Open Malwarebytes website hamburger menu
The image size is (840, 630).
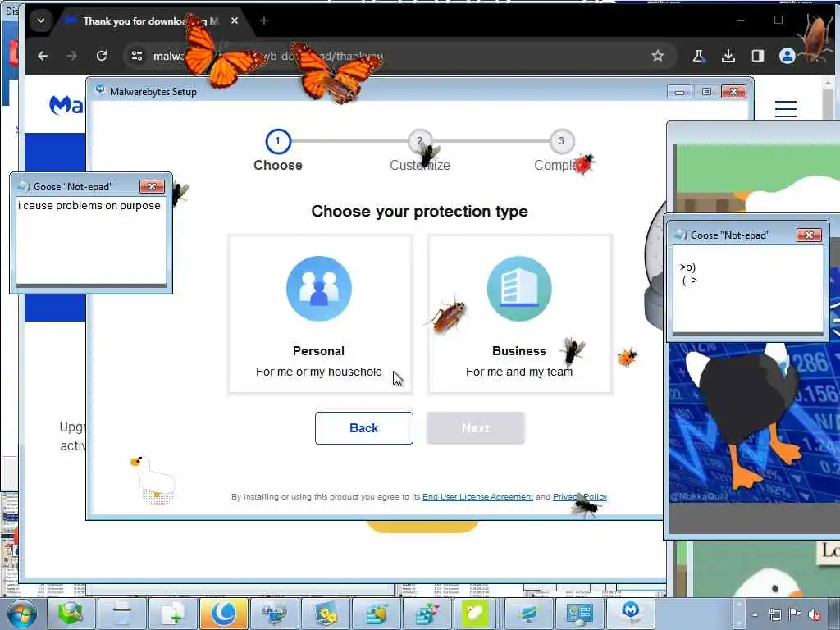tap(785, 109)
